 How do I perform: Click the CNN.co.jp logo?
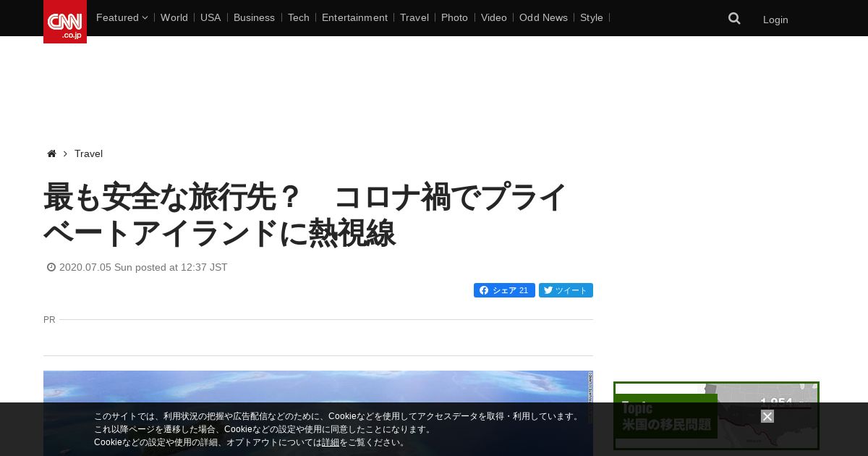[65, 22]
